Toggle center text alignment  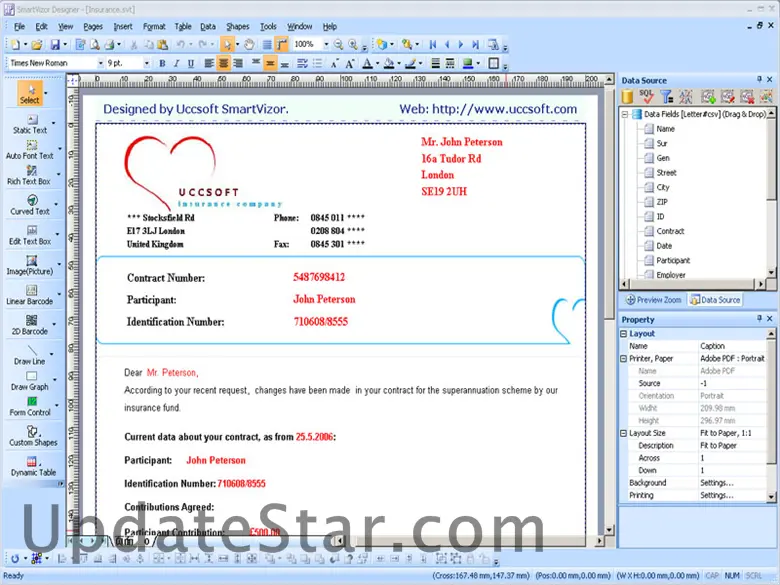(223, 63)
